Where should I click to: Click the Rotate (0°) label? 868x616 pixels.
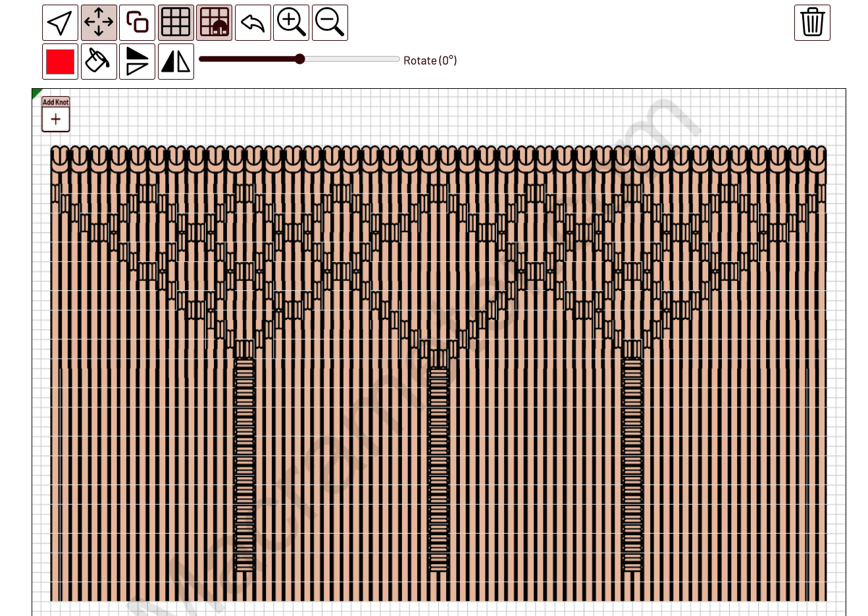tap(430, 61)
